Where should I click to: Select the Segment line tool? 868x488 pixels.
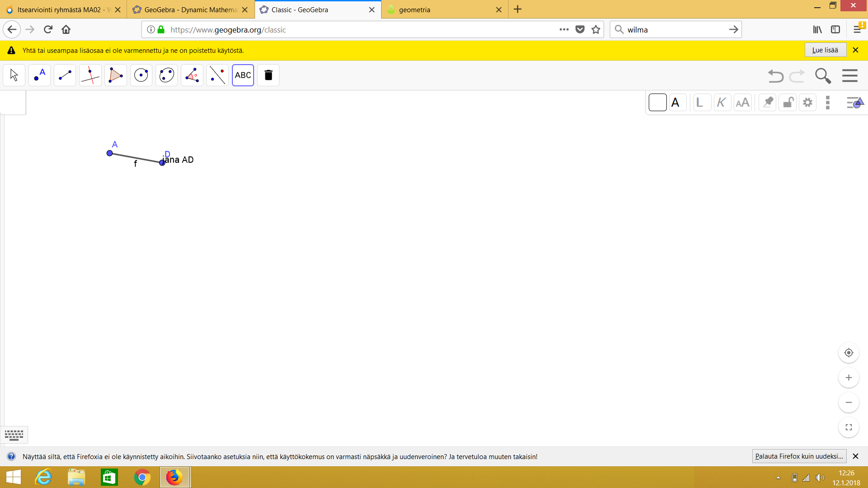pyautogui.click(x=65, y=75)
